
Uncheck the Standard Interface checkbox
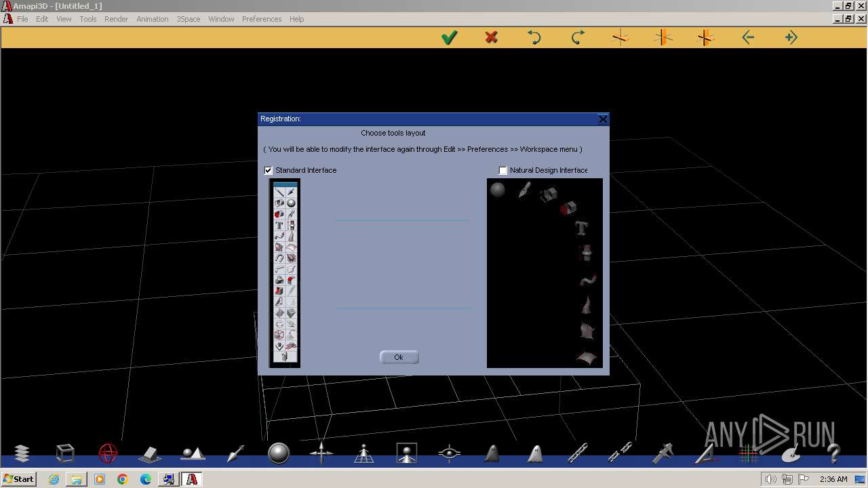coord(269,170)
